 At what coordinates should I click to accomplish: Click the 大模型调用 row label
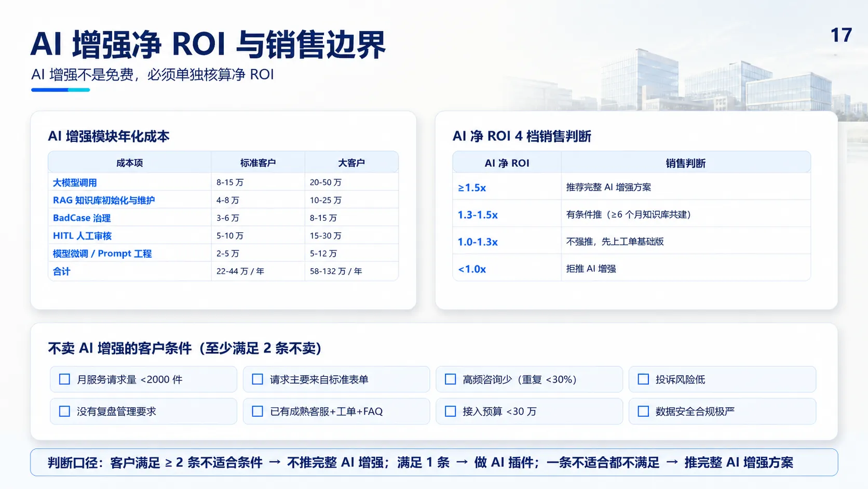(75, 182)
